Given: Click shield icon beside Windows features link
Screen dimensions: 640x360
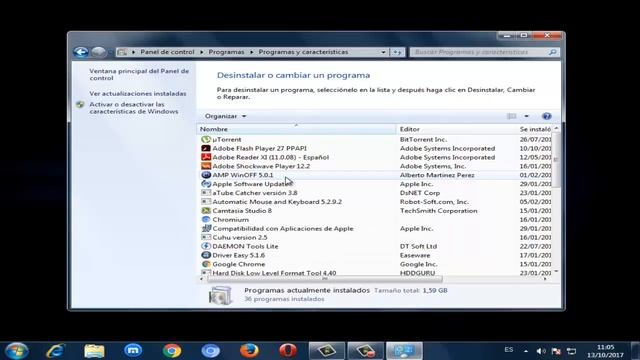Looking at the screenshot, I should (80, 105).
